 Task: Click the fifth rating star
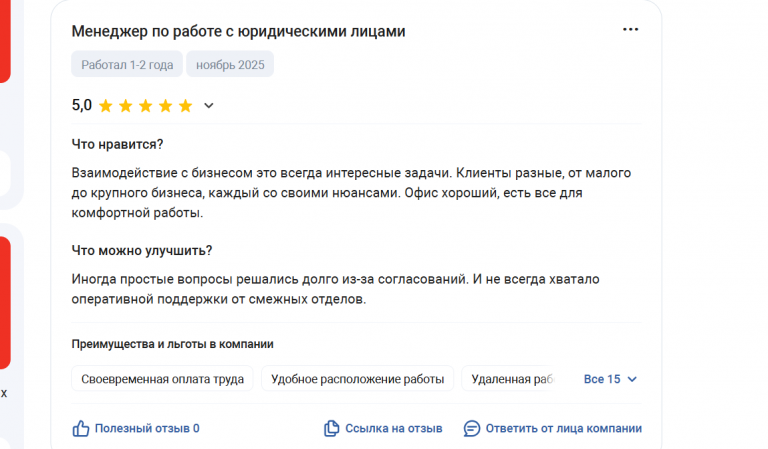coord(185,105)
